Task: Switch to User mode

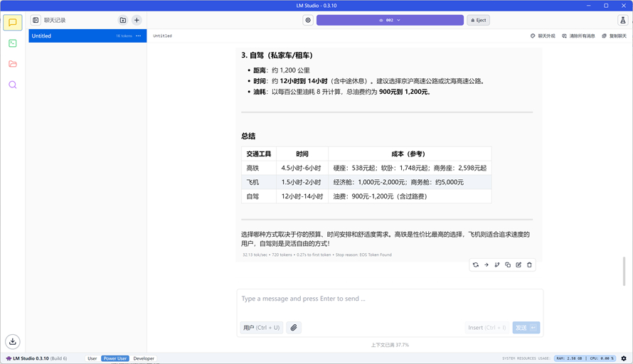Action: pos(92,358)
